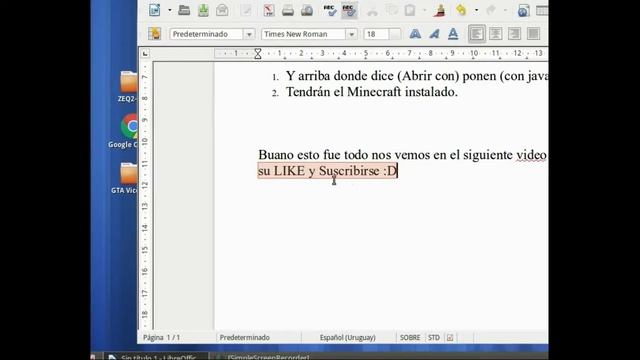Screen dimensions: 640x360
Task: Open the Styles and Formatting icon
Action: (154, 33)
